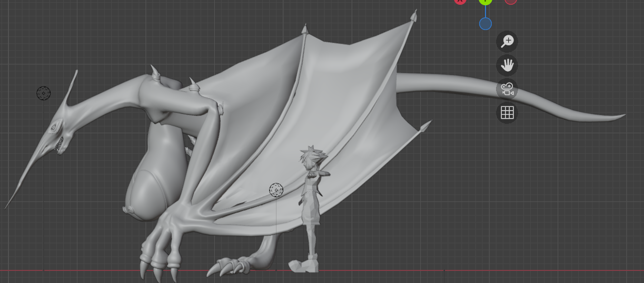Toggle the camera view icon
Viewport: 644px width, 283px height.
507,89
